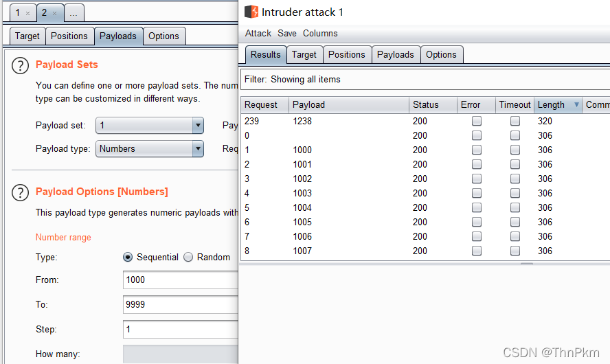The image size is (610, 364).
Task: Click the Burp Intruder attack window icon
Action: 251,12
